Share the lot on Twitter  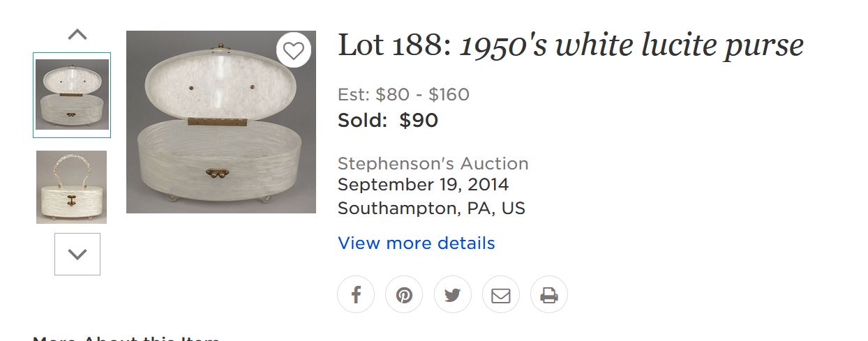click(452, 295)
